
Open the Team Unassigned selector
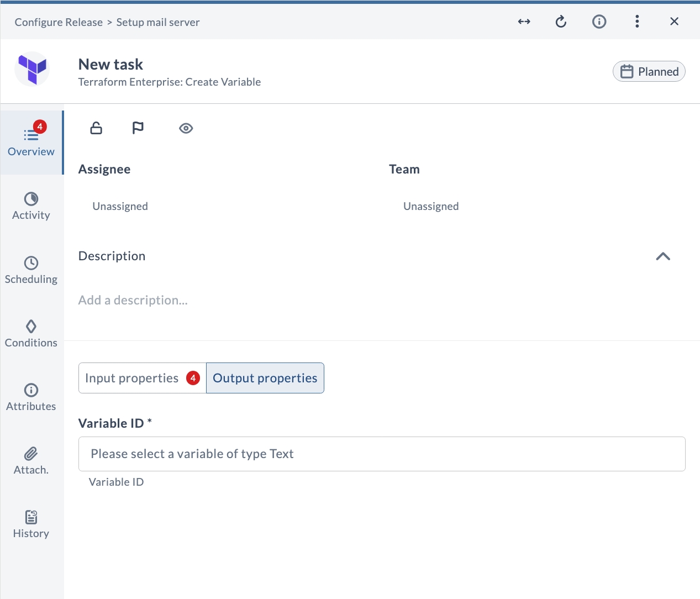tap(431, 206)
